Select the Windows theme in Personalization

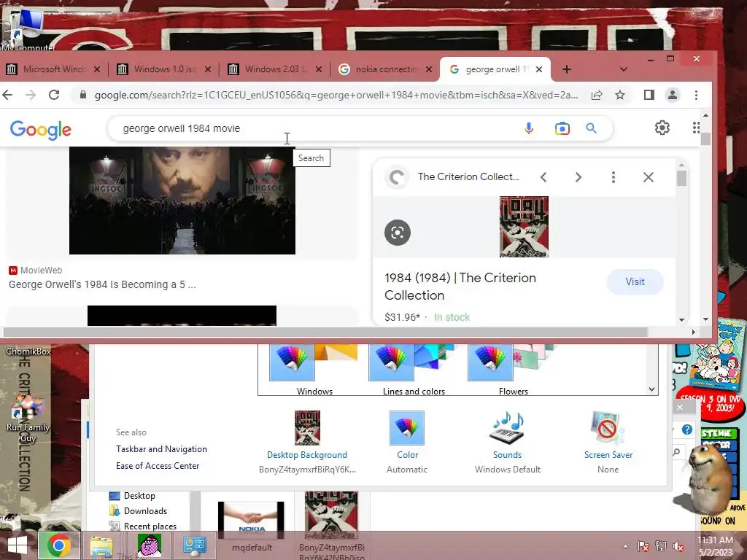coord(314,370)
